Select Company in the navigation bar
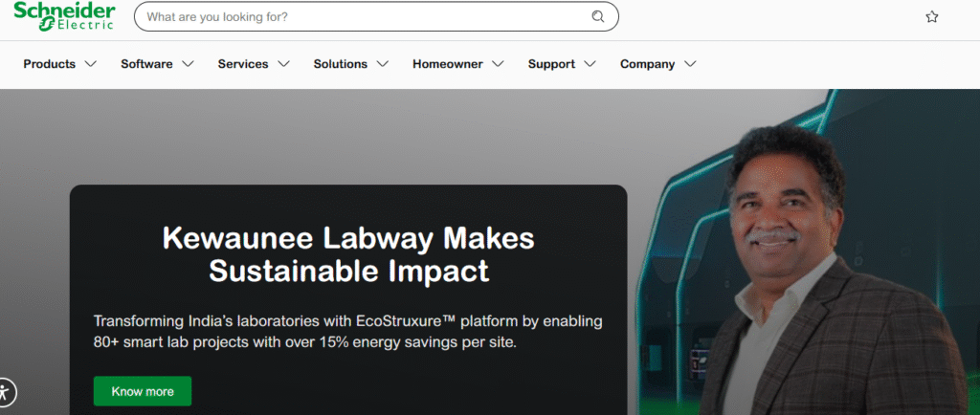 point(647,64)
